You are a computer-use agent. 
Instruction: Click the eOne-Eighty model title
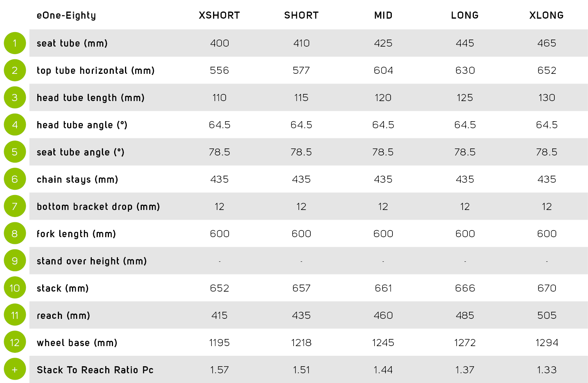66,15
